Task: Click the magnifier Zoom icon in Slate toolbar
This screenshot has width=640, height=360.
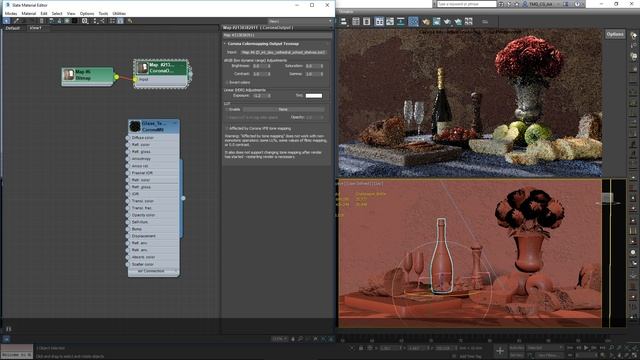Action: [84, 21]
